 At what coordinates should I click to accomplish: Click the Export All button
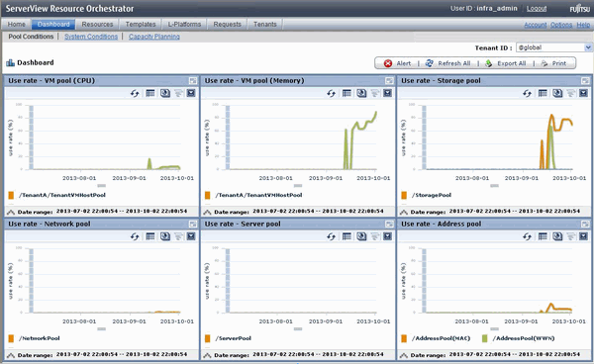507,63
